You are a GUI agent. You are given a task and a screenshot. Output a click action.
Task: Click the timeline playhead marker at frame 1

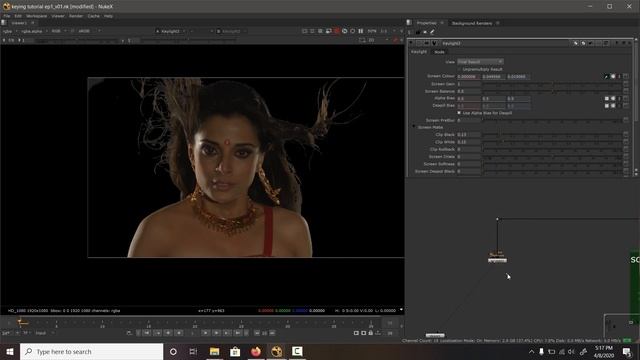coord(20,322)
